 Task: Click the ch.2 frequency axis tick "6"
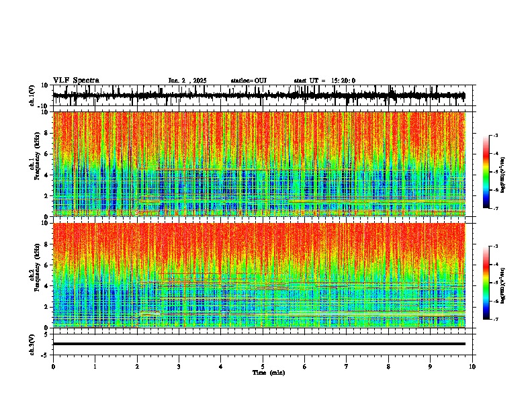click(x=46, y=265)
